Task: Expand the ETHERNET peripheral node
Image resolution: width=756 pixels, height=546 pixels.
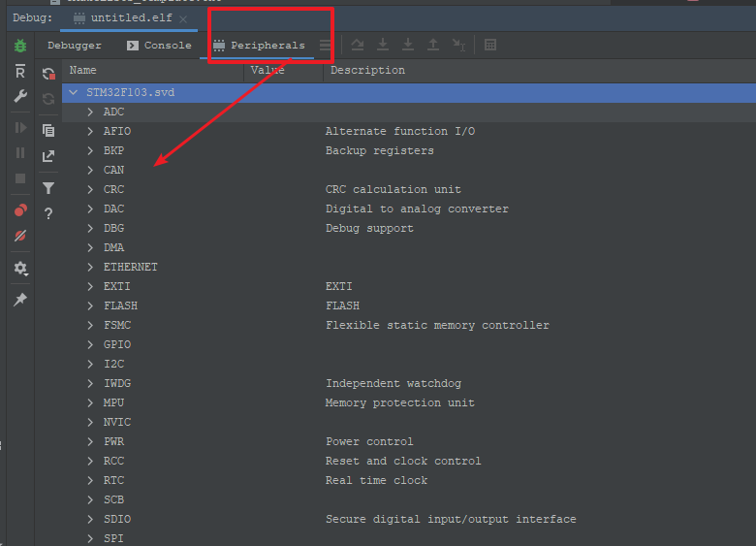Action: (x=90, y=267)
